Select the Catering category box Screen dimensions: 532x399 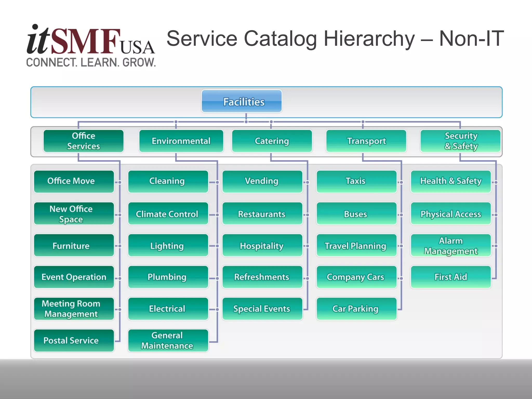click(x=272, y=141)
